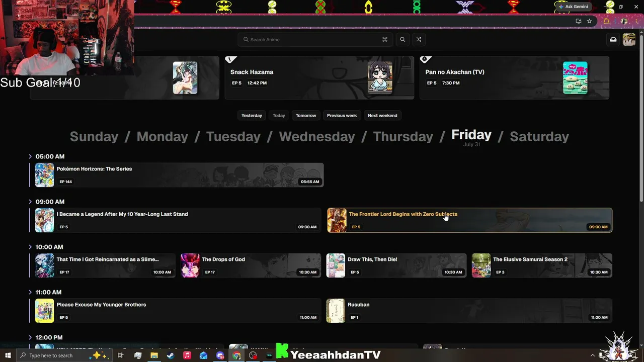Open the Snack Hazama card

click(319, 77)
